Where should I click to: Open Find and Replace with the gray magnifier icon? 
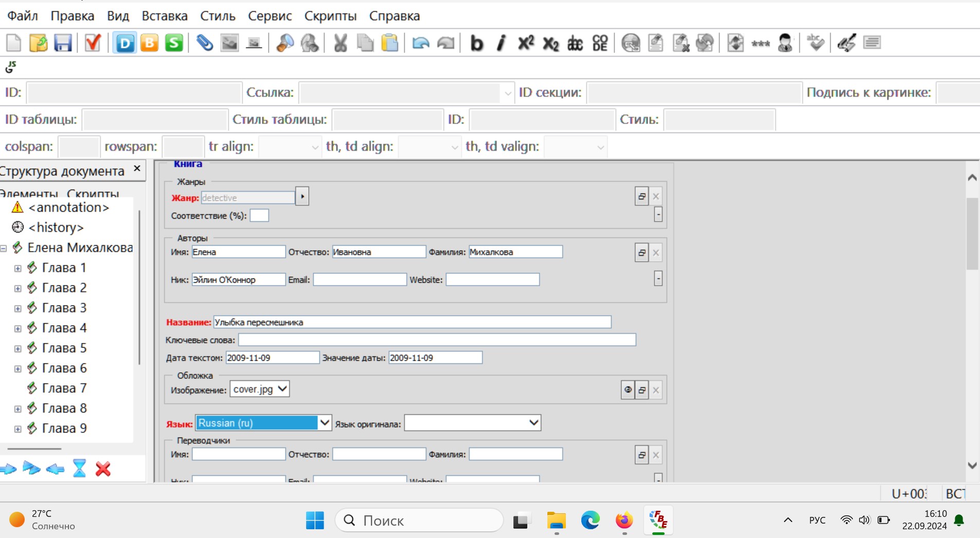tap(310, 43)
